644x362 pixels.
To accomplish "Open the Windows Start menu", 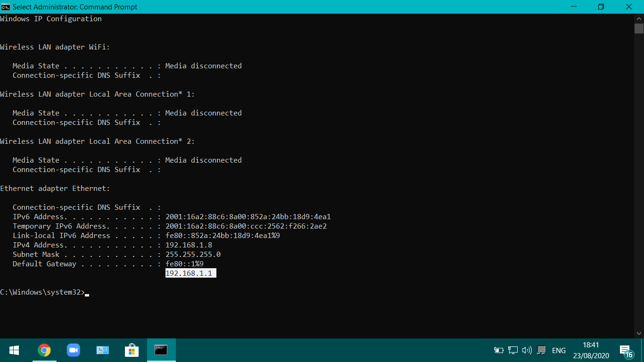I will pyautogui.click(x=14, y=350).
